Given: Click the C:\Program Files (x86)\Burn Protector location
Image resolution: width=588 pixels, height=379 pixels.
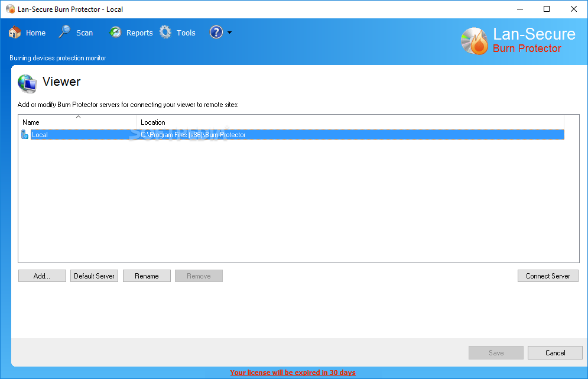Looking at the screenshot, I should point(193,135).
